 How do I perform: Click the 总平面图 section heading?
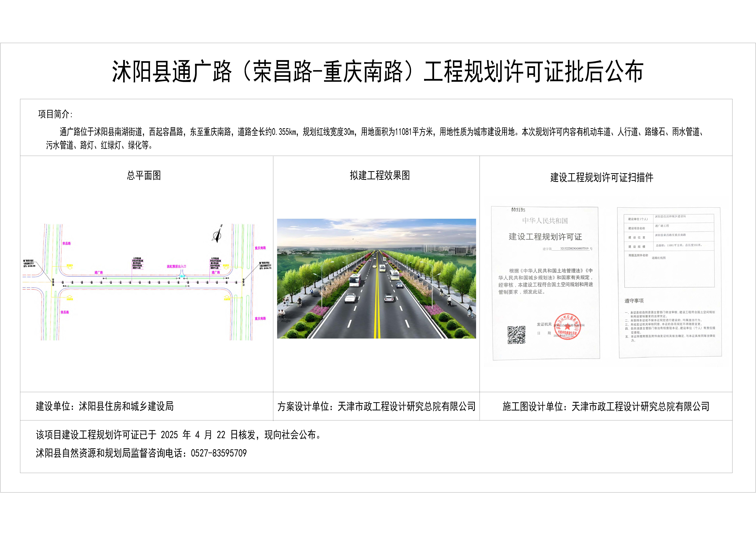tap(144, 175)
